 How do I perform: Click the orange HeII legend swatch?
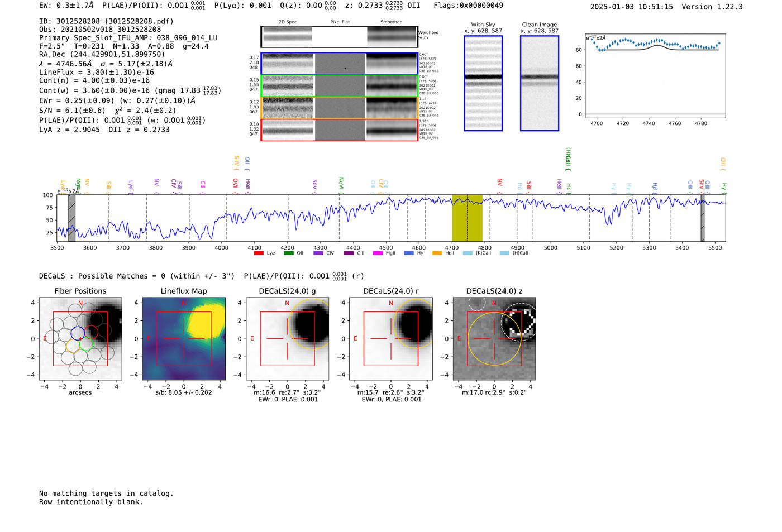coord(437,253)
